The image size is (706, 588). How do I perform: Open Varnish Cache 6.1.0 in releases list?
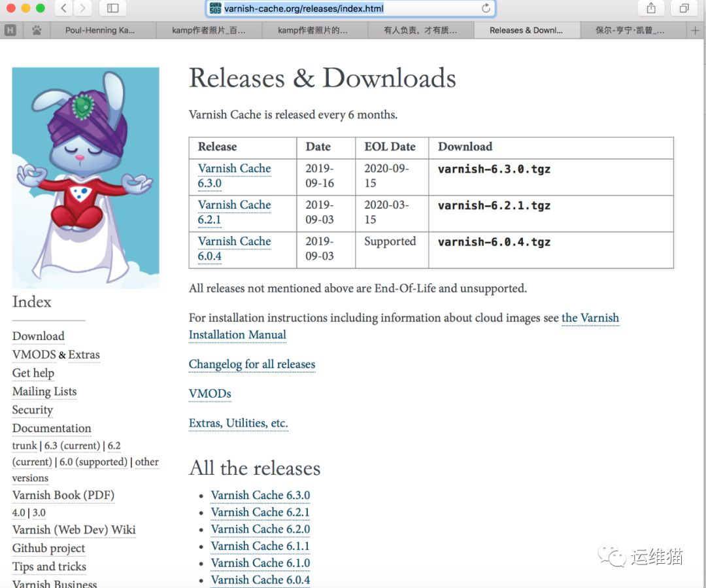click(x=260, y=563)
